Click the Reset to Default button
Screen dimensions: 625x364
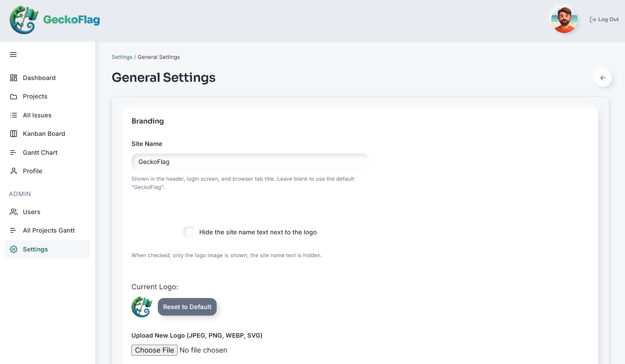(187, 307)
